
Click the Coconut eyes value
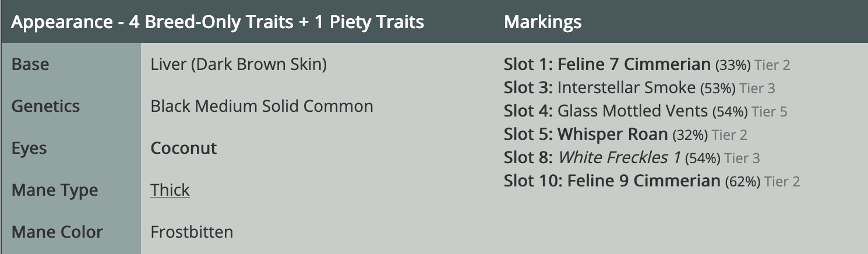[x=184, y=148]
